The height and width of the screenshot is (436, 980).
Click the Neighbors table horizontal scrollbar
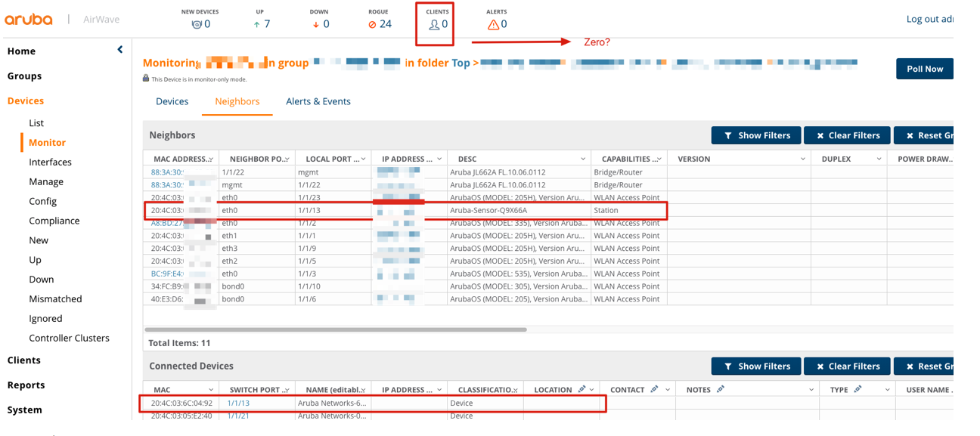pos(336,329)
